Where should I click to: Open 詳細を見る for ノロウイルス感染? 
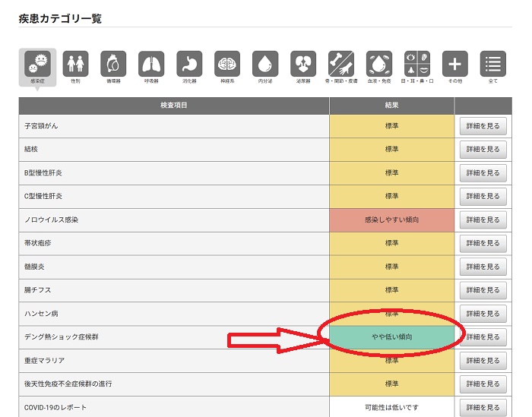coord(483,220)
